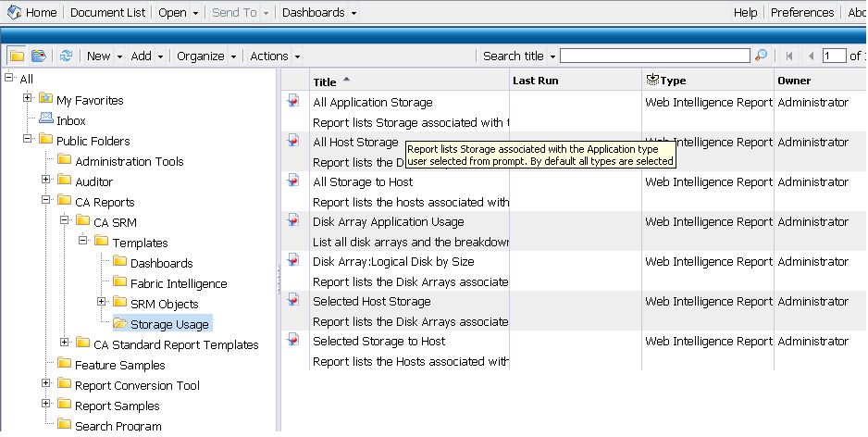The height and width of the screenshot is (437, 868).
Task: Open the Dashboards menu
Action: point(319,13)
